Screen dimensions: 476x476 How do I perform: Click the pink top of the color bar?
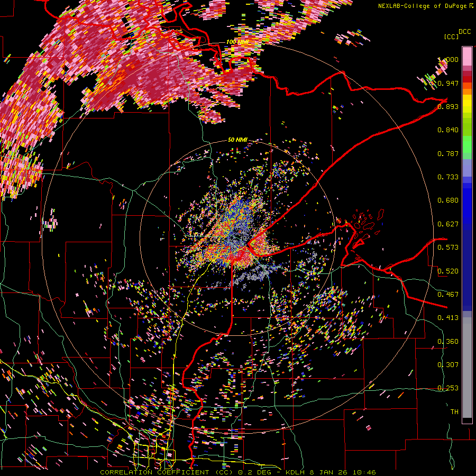(467, 56)
